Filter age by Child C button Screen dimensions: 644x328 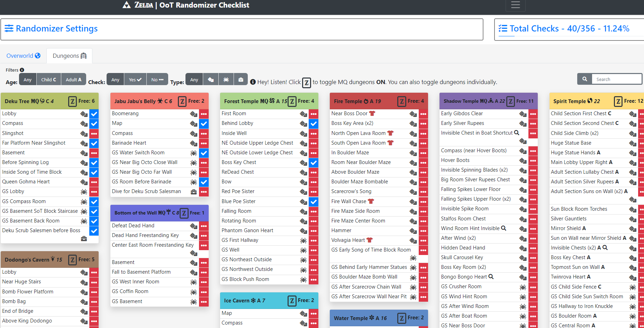click(48, 80)
